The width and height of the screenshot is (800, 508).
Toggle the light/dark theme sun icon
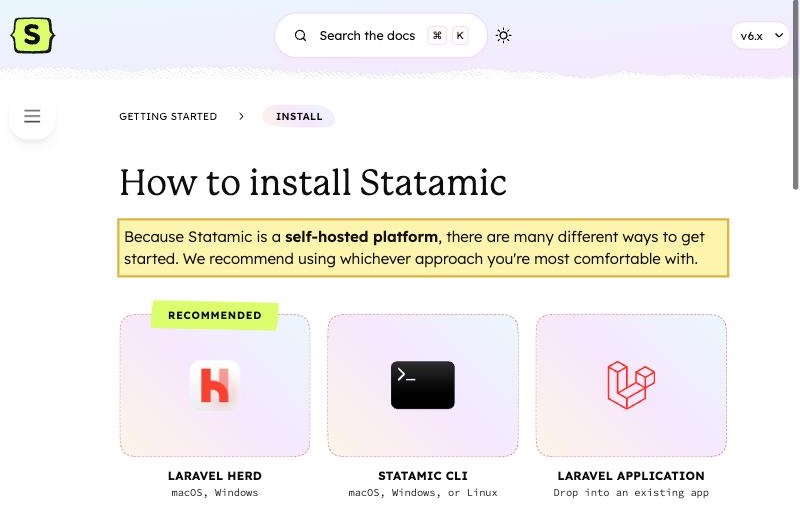coord(504,35)
